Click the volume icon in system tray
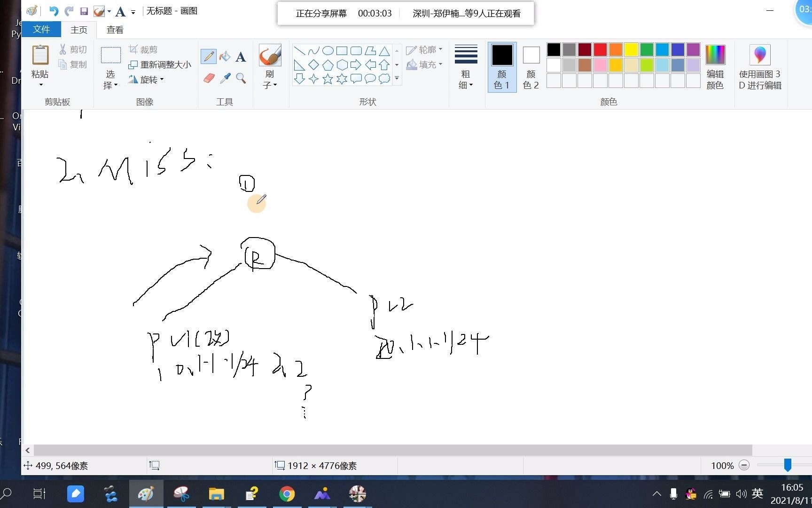The image size is (812, 508). click(x=741, y=494)
